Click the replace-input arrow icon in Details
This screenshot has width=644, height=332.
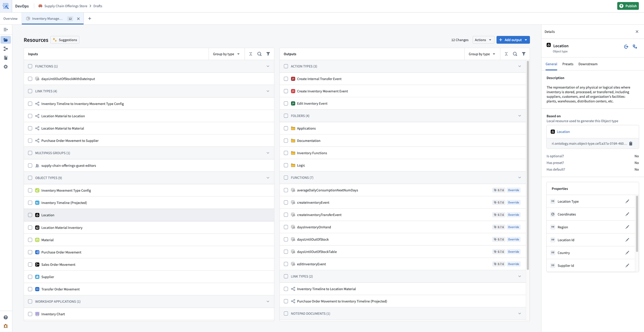(x=626, y=47)
